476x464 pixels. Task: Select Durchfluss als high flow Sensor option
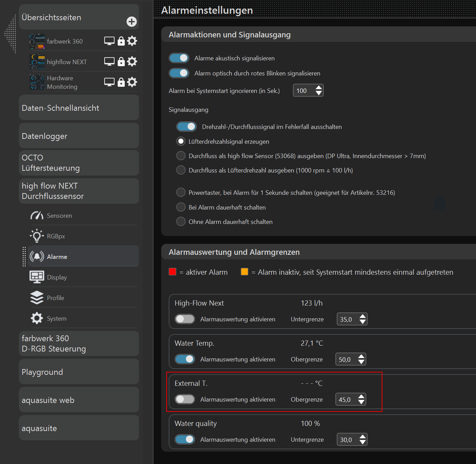tap(181, 156)
